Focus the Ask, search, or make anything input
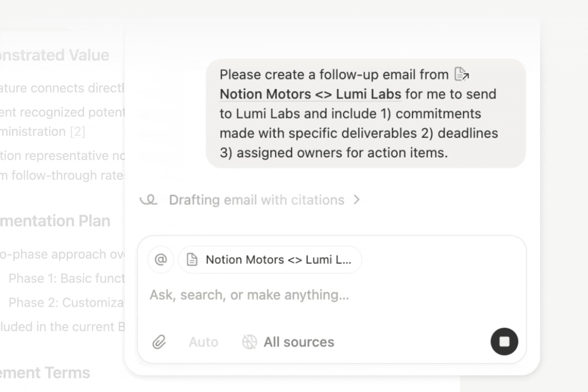This screenshot has height=392, width=588. 249,295
